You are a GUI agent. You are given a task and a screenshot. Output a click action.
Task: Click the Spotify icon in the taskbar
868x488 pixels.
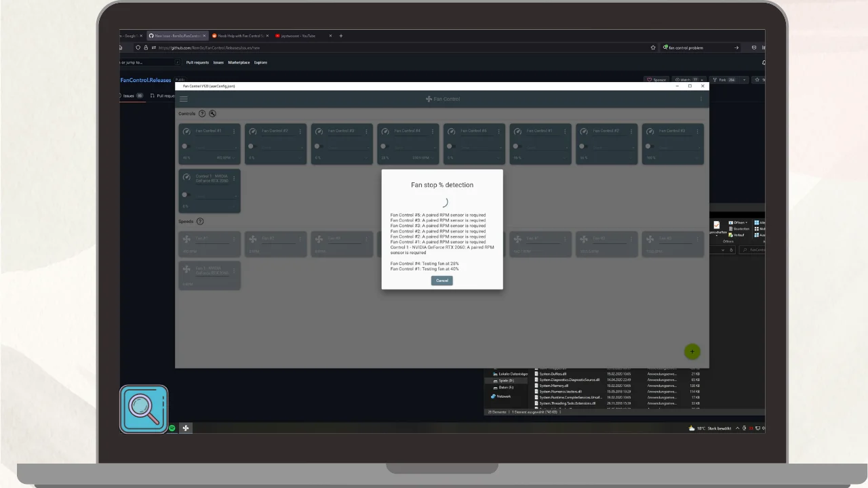172,428
